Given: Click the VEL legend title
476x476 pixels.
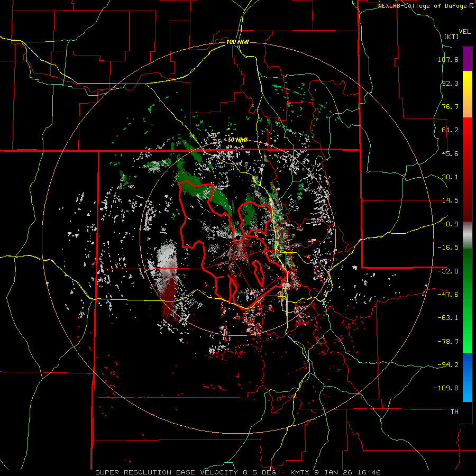Looking at the screenshot, I should [464, 32].
